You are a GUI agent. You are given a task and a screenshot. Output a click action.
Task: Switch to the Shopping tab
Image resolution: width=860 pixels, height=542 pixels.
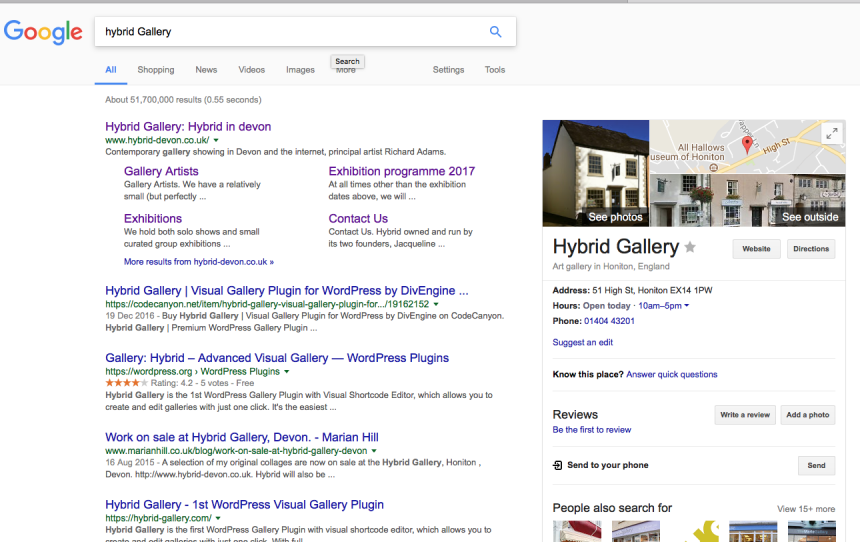click(x=156, y=70)
